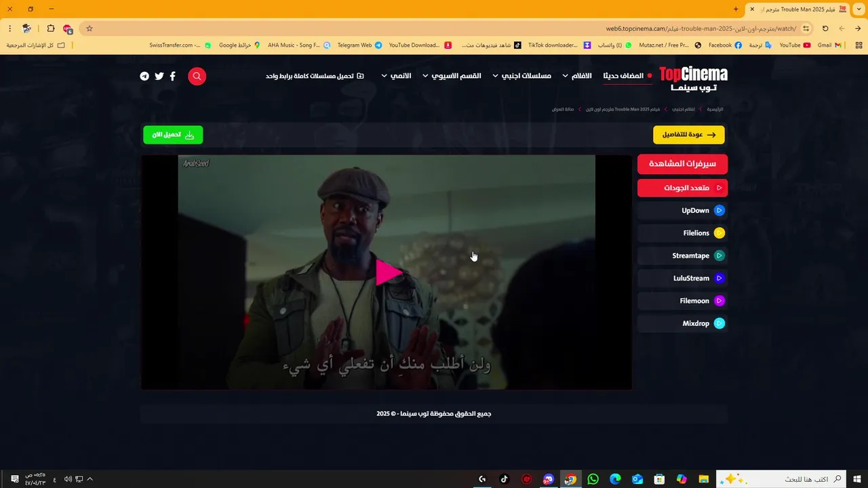Expand the الانمي menu dropdown

[396, 76]
